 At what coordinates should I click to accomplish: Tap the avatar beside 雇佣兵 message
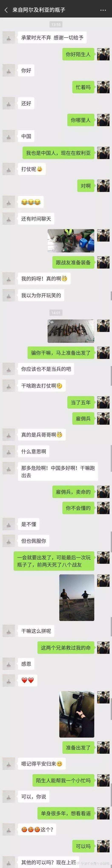(103, 419)
